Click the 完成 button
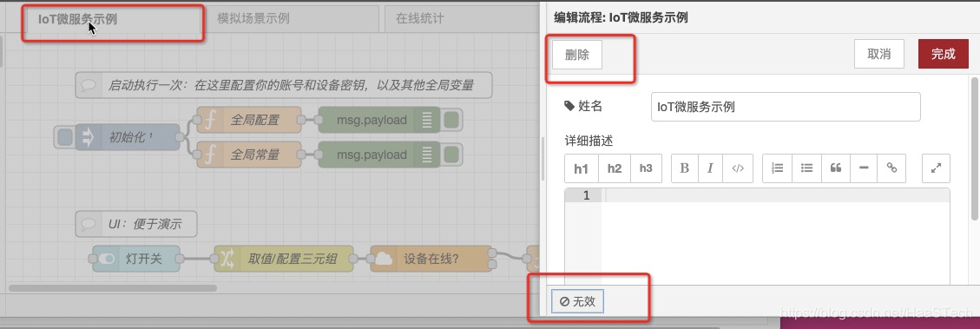The height and width of the screenshot is (329, 980). (944, 55)
